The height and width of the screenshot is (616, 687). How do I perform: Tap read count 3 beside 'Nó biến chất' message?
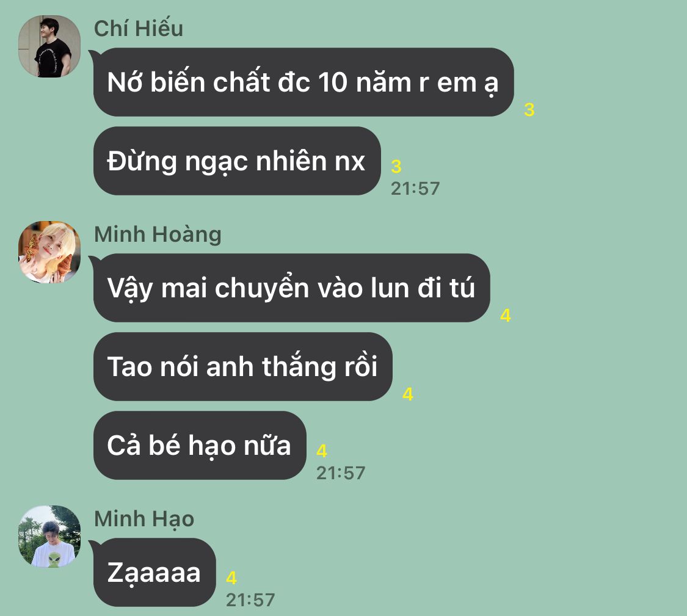point(529,109)
